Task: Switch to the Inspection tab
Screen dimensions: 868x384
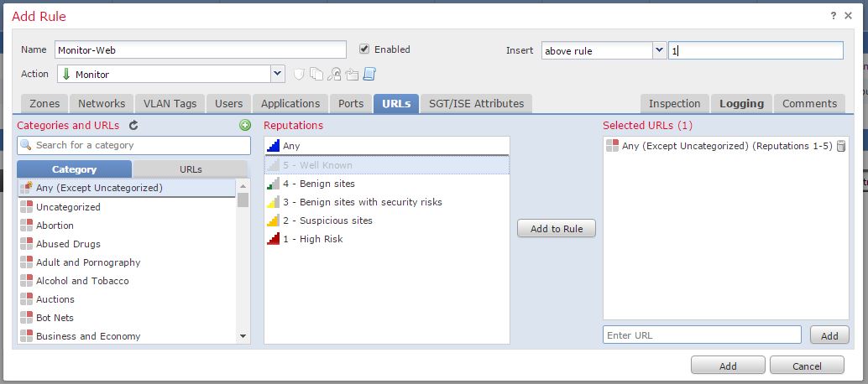Action: 674,104
